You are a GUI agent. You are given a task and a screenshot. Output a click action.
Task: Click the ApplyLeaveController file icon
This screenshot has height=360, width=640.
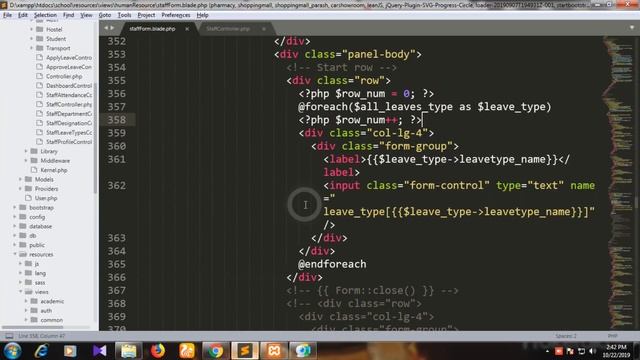tap(40, 58)
